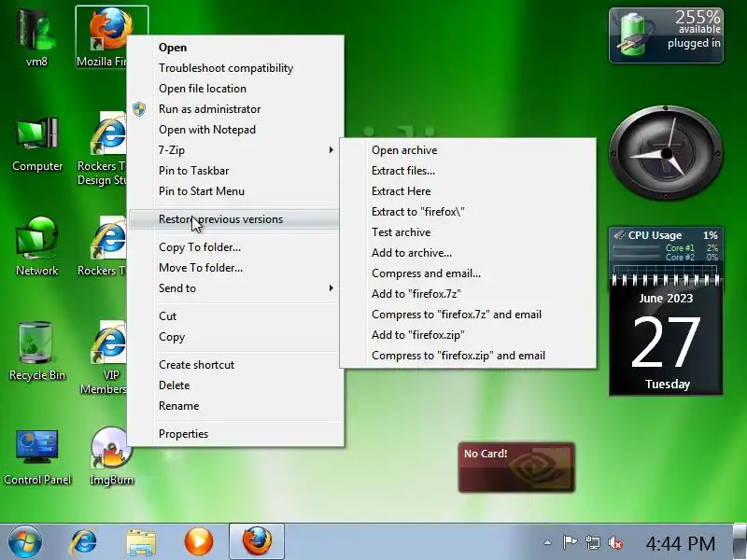Image resolution: width=747 pixels, height=560 pixels.
Task: Expand the Send to submenu
Action: point(236,288)
